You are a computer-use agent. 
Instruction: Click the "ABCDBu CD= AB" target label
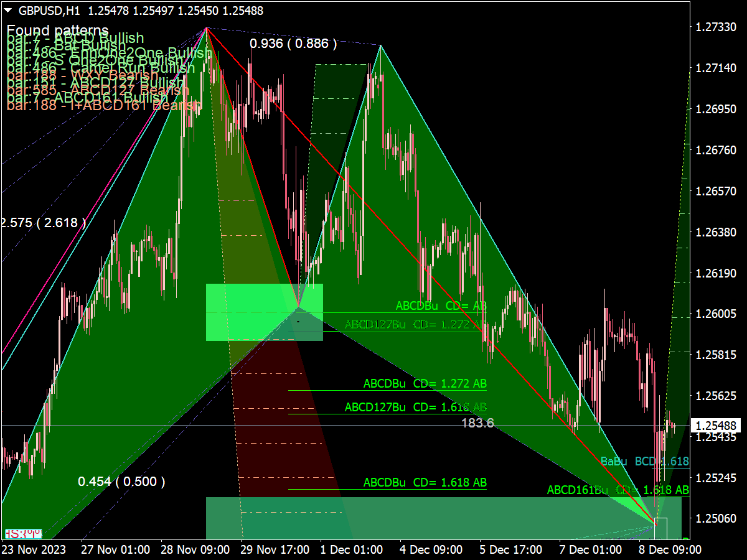(x=443, y=306)
